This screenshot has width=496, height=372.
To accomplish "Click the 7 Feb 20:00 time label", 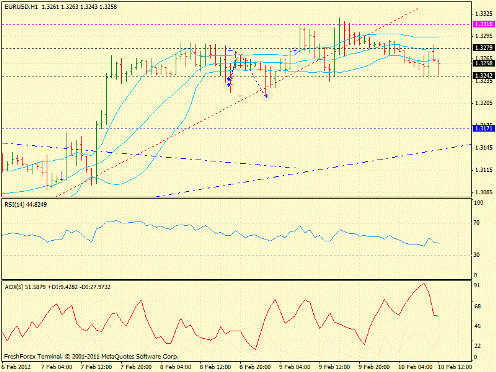I will (x=136, y=367).
